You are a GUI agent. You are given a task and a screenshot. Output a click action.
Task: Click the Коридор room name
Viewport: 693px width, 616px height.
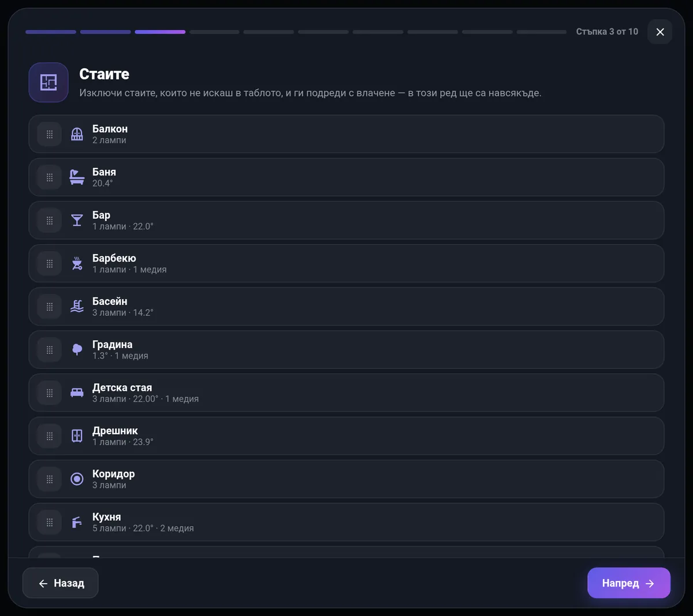114,474
